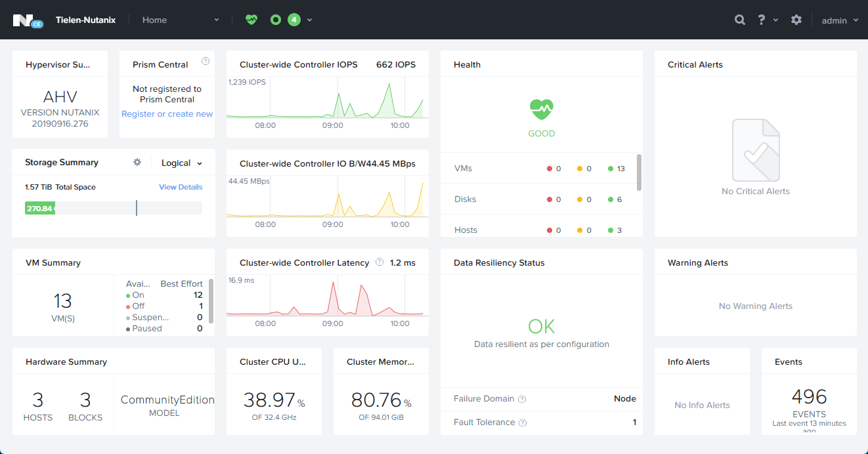This screenshot has height=454, width=868.
Task: Click the help icon on the Prism Central widget
Action: [x=206, y=61]
